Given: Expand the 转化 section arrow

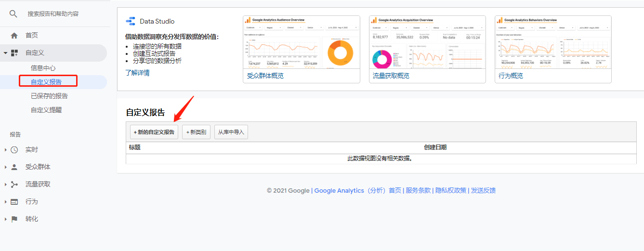Looking at the screenshot, I should [5, 219].
